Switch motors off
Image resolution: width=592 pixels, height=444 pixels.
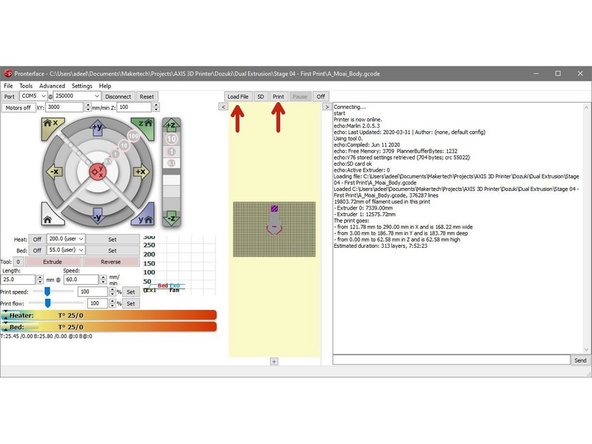(18, 108)
